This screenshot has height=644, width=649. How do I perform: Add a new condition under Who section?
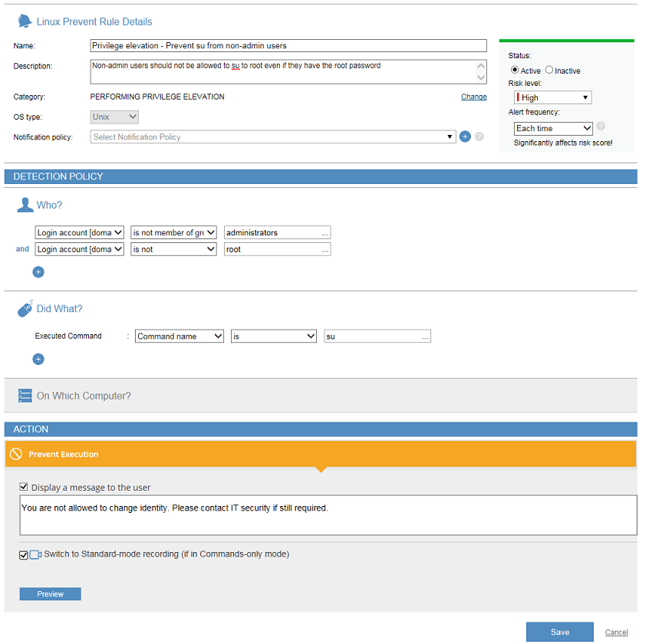click(x=38, y=272)
